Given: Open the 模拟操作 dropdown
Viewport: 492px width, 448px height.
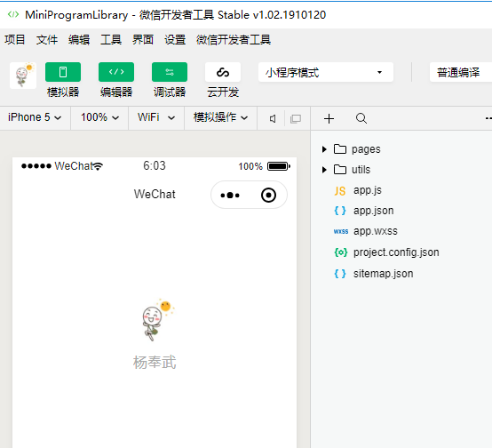Looking at the screenshot, I should (x=220, y=117).
